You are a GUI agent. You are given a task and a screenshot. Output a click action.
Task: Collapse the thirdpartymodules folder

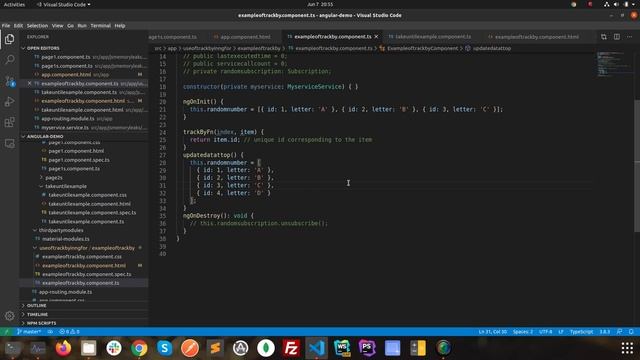pos(61,230)
